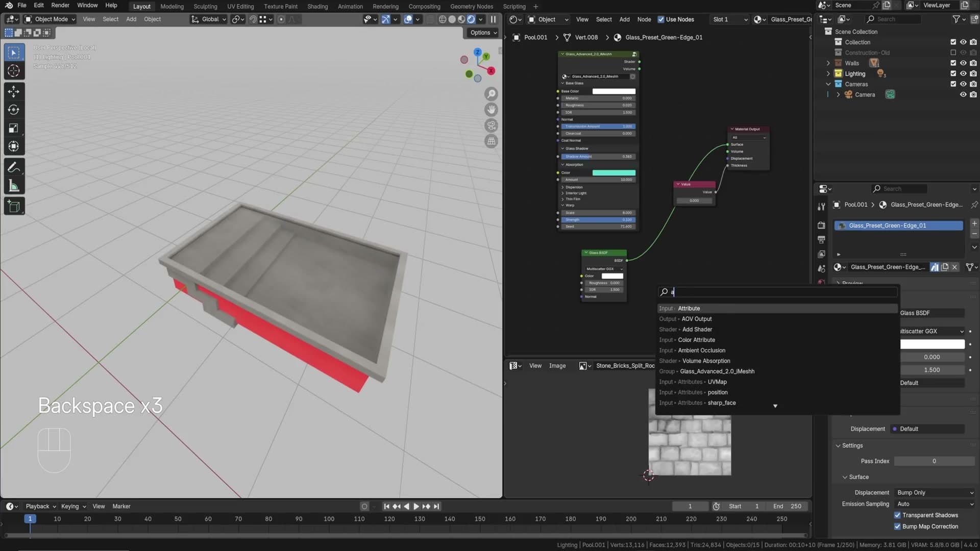Disable Transparent Shadows checkbox

897,515
